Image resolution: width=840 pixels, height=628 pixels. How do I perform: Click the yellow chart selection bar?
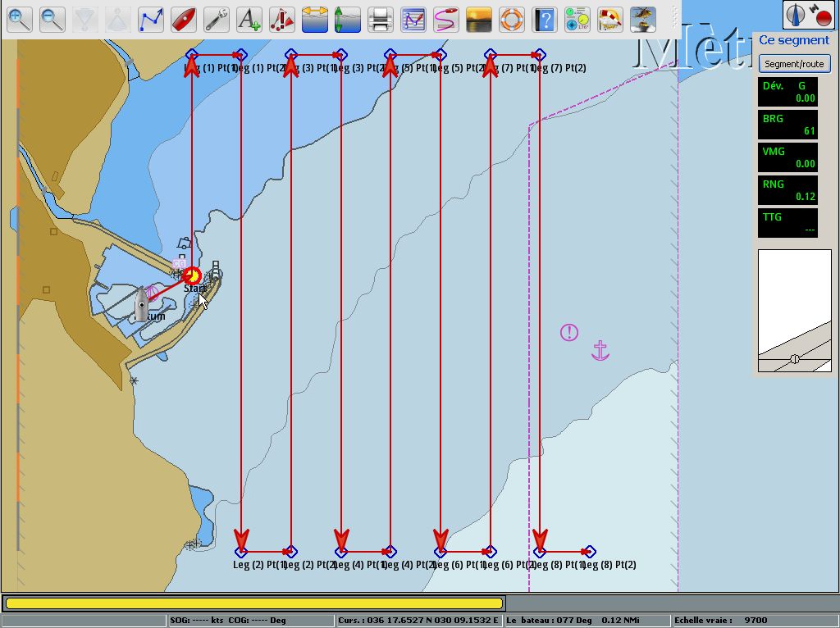pos(254,603)
